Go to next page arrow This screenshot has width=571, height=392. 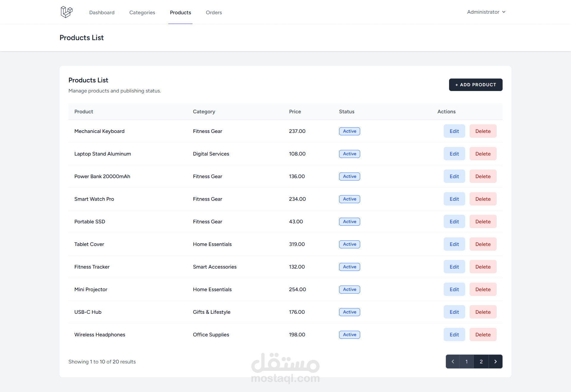click(495, 362)
